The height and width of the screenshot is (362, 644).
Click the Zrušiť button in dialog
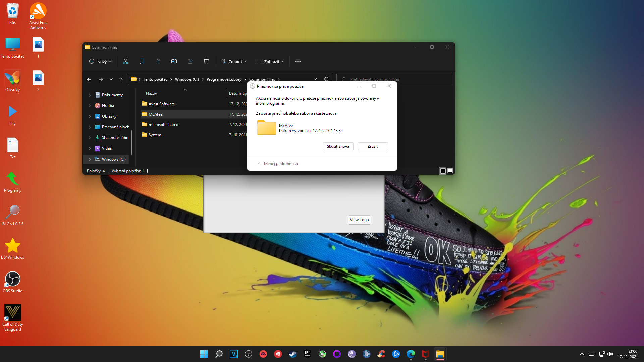[x=372, y=146]
